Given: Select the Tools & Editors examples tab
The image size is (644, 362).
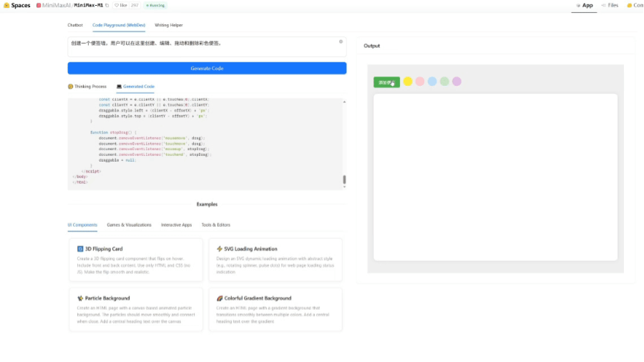Looking at the screenshot, I should (215, 225).
